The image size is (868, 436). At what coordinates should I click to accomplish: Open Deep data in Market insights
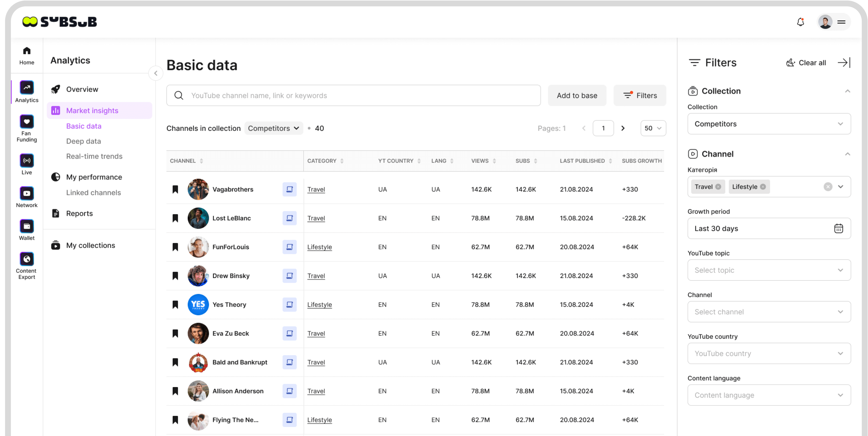84,141
